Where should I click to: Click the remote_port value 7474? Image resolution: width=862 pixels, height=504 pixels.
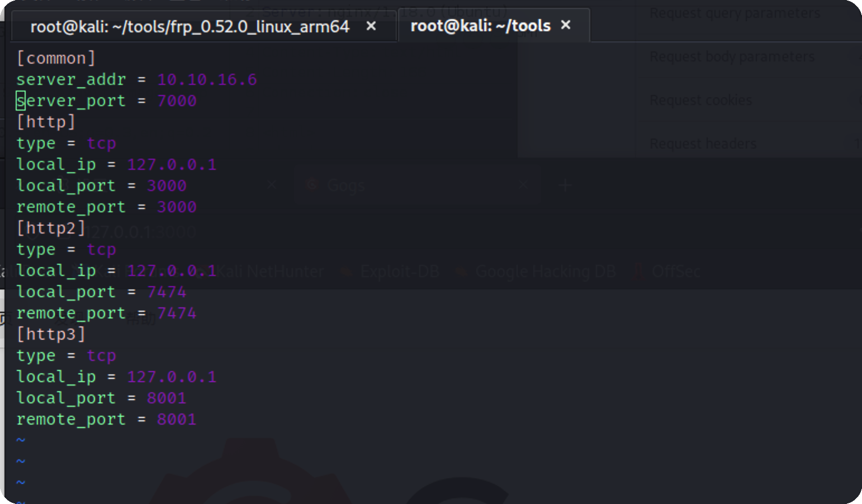tap(177, 313)
